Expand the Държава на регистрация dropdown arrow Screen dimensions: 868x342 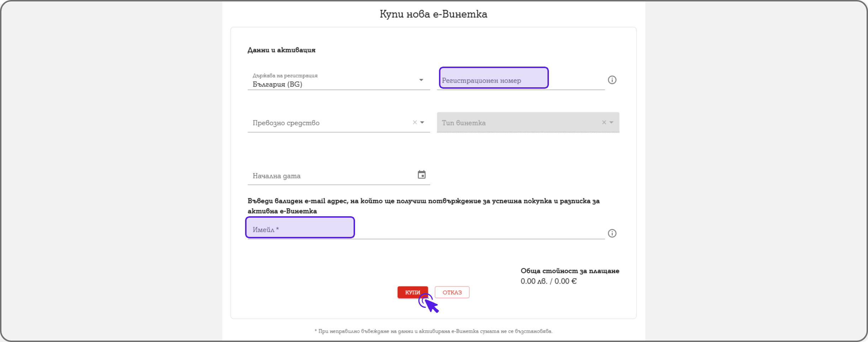[421, 80]
